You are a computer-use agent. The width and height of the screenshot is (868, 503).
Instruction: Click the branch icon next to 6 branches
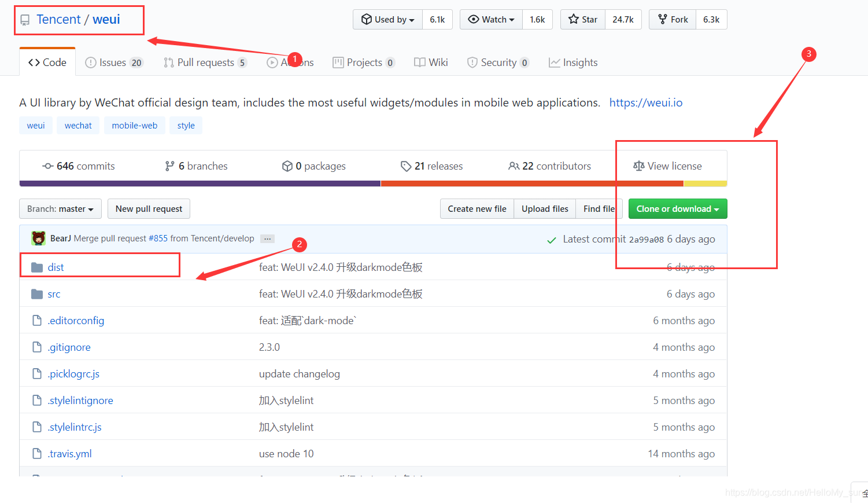point(169,166)
